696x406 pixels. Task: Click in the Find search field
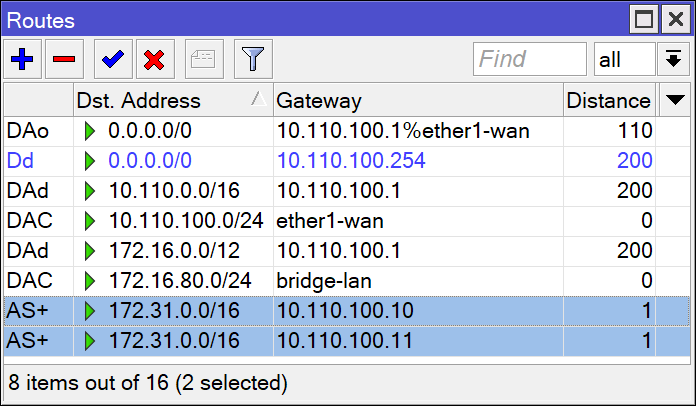tap(529, 60)
